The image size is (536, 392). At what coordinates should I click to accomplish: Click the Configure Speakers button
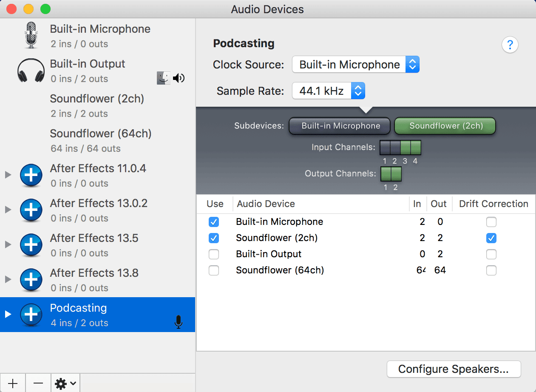[453, 369]
